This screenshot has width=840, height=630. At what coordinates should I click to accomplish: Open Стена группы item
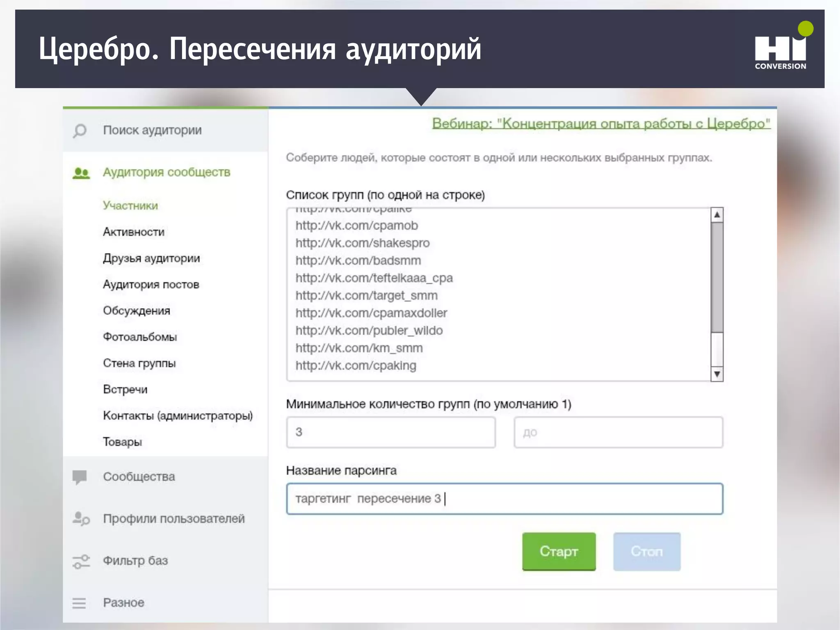coord(139,363)
